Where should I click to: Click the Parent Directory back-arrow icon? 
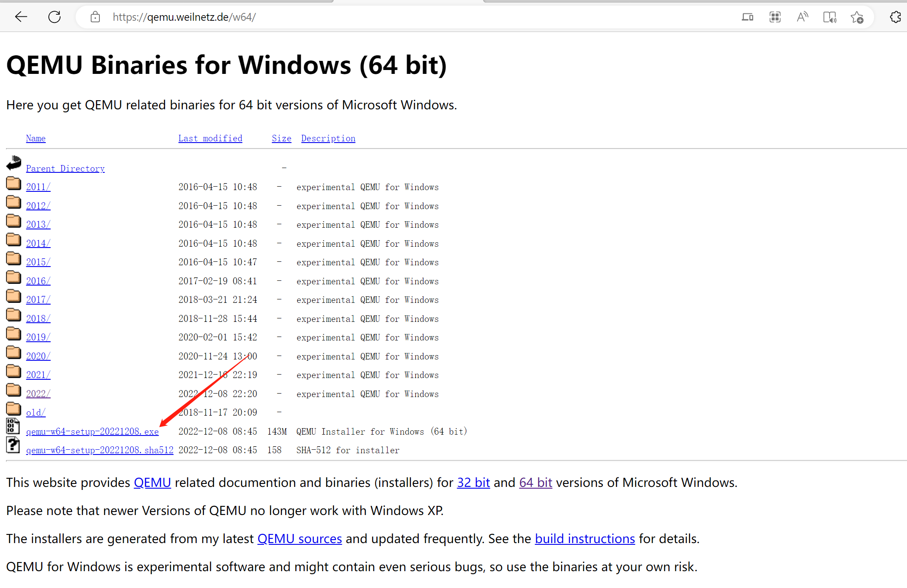13,163
